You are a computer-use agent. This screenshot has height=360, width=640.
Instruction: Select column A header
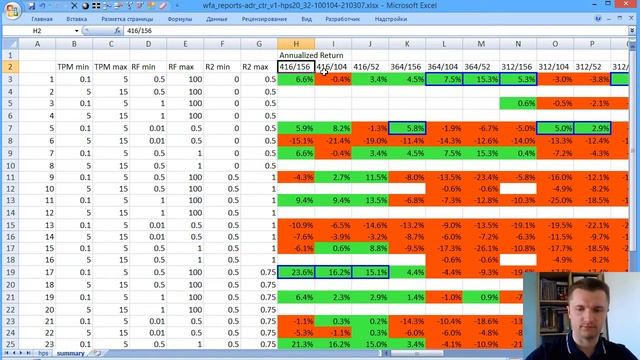37,44
